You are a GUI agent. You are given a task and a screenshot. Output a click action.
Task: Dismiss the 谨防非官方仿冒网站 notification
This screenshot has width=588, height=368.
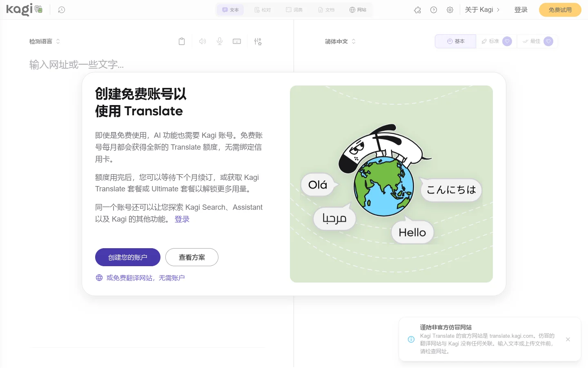click(x=568, y=339)
